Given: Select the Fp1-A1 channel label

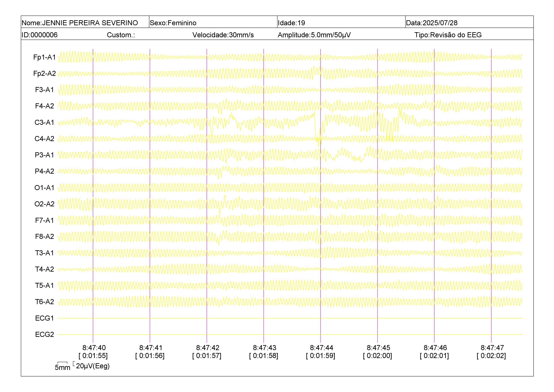Looking at the screenshot, I should click(x=45, y=57).
